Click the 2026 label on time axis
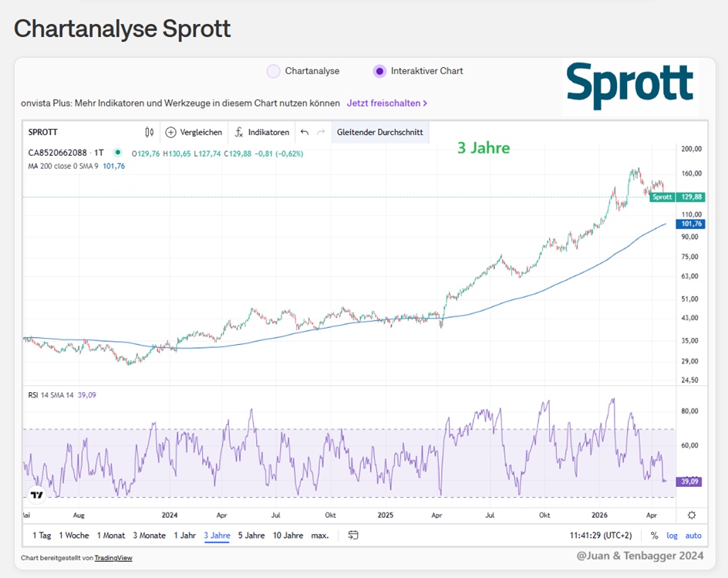The width and height of the screenshot is (728, 578). pos(599,515)
